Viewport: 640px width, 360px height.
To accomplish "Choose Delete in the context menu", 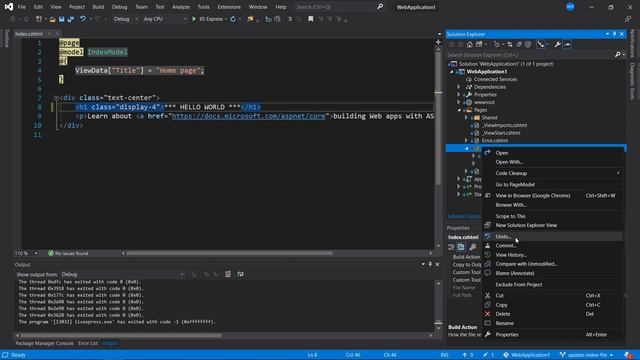I will point(553,314).
